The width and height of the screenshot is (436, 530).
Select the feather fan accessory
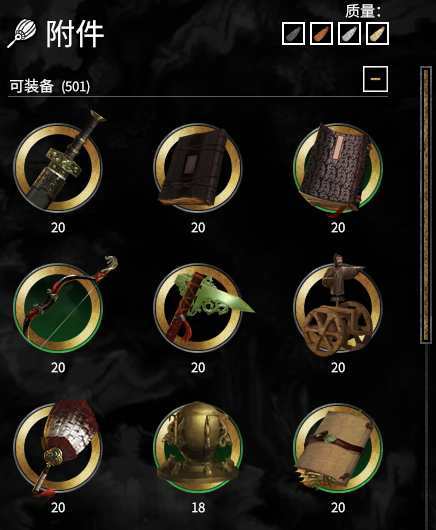click(x=58, y=447)
